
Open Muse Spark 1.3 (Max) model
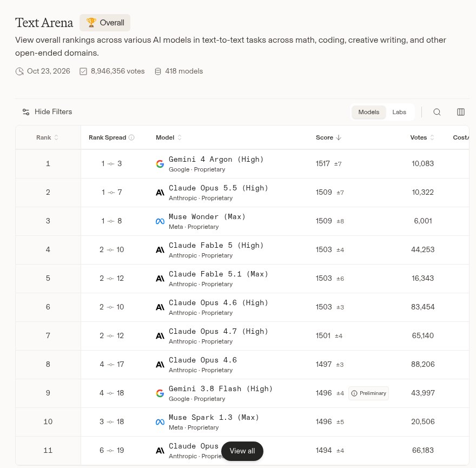point(214,417)
